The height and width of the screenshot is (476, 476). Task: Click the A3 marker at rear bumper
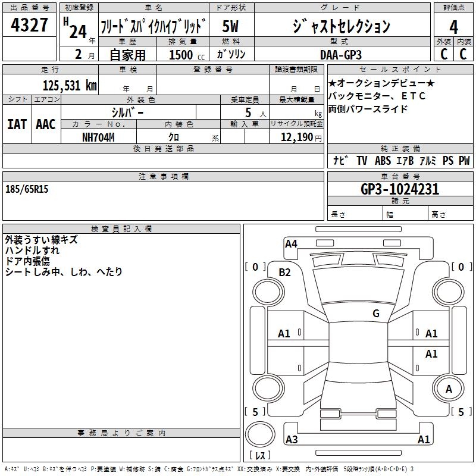point(291,440)
